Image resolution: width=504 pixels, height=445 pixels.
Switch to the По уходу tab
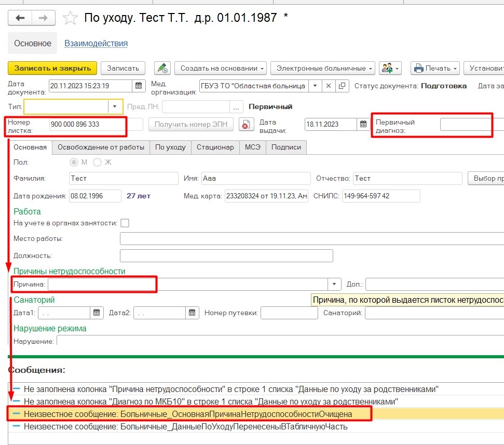[x=170, y=147]
